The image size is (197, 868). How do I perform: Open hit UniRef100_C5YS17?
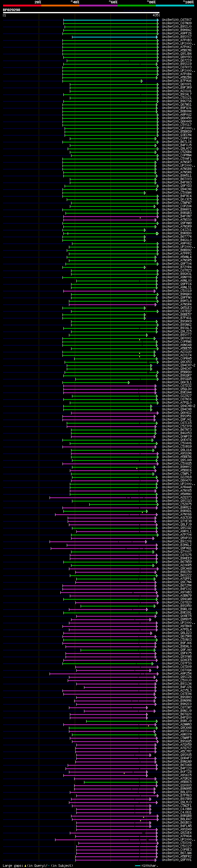176,125
